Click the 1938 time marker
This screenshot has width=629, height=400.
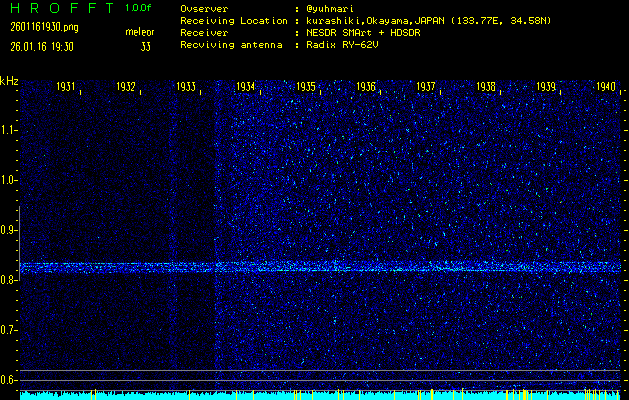(x=486, y=86)
